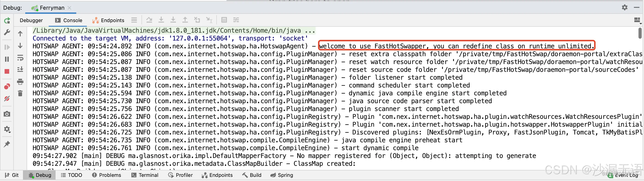Open Evaluate Expression calculator icon
This screenshot has height=181, width=644.
click(x=224, y=20)
